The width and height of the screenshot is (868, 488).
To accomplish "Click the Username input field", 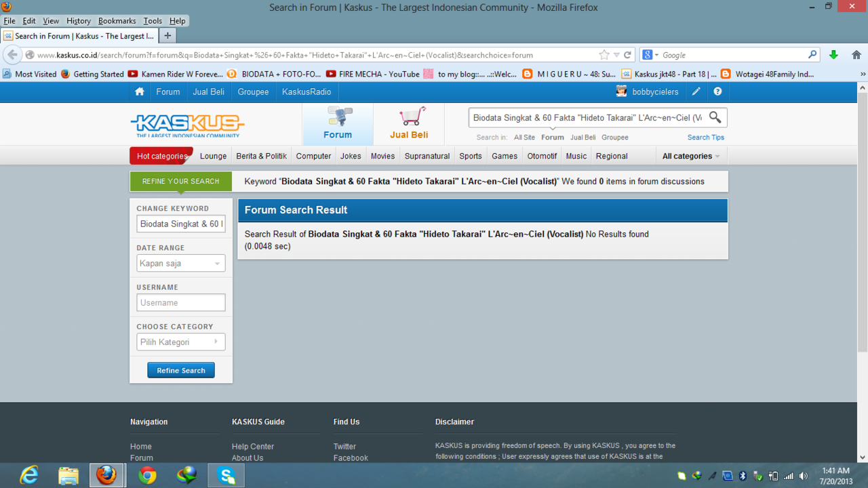I will pyautogui.click(x=180, y=302).
